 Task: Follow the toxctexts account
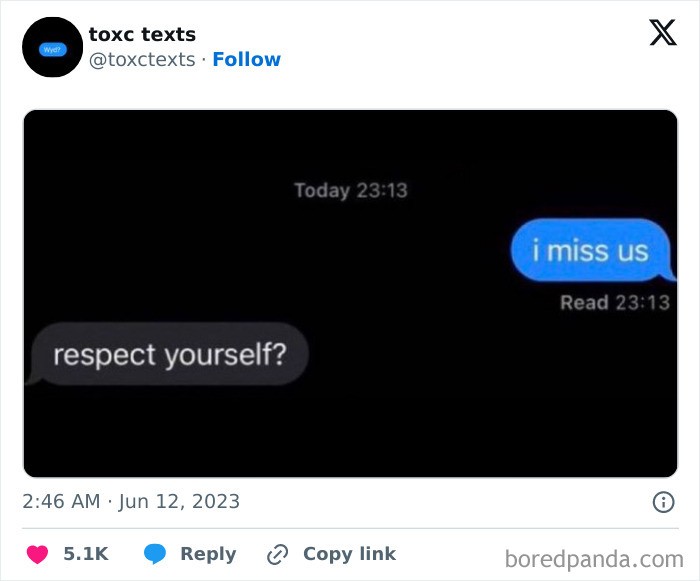coord(246,59)
